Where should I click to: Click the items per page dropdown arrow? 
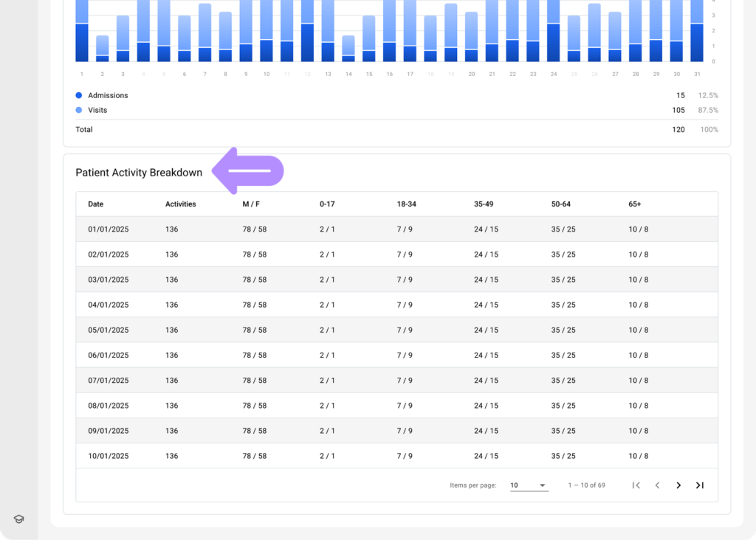pyautogui.click(x=543, y=485)
